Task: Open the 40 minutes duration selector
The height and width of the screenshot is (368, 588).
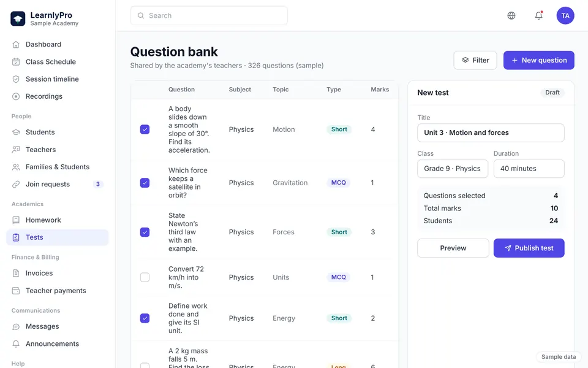Action: coord(529,169)
